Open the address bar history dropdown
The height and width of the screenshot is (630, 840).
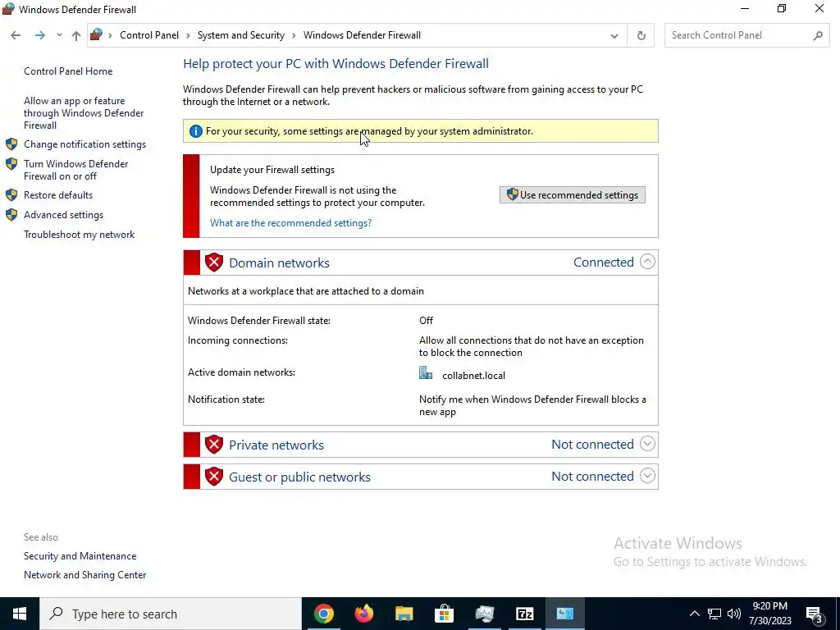pyautogui.click(x=614, y=36)
